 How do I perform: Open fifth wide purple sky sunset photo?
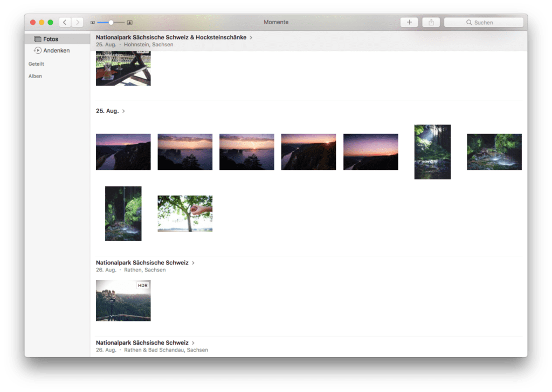click(371, 152)
